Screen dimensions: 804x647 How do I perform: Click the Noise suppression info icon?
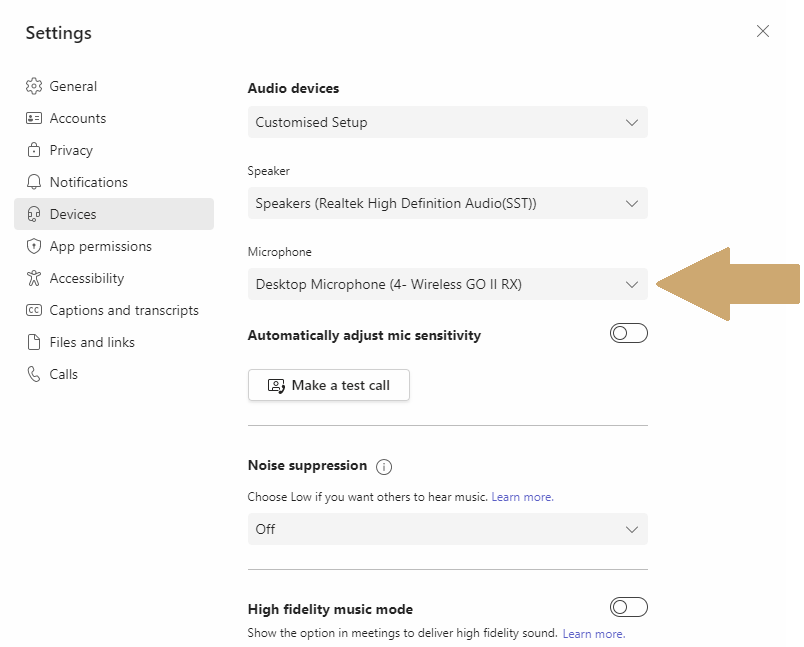(384, 467)
